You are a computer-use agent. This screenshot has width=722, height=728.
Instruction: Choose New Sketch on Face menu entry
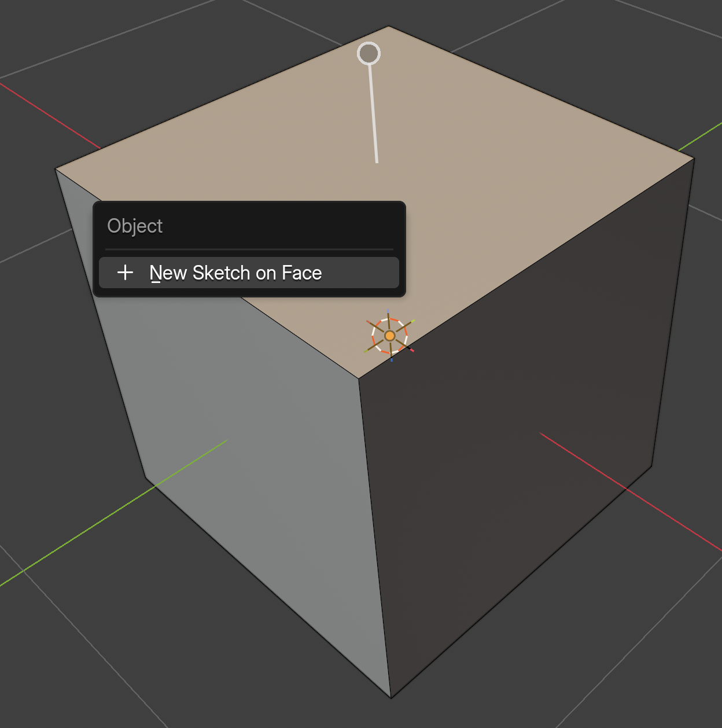pyautogui.click(x=249, y=273)
